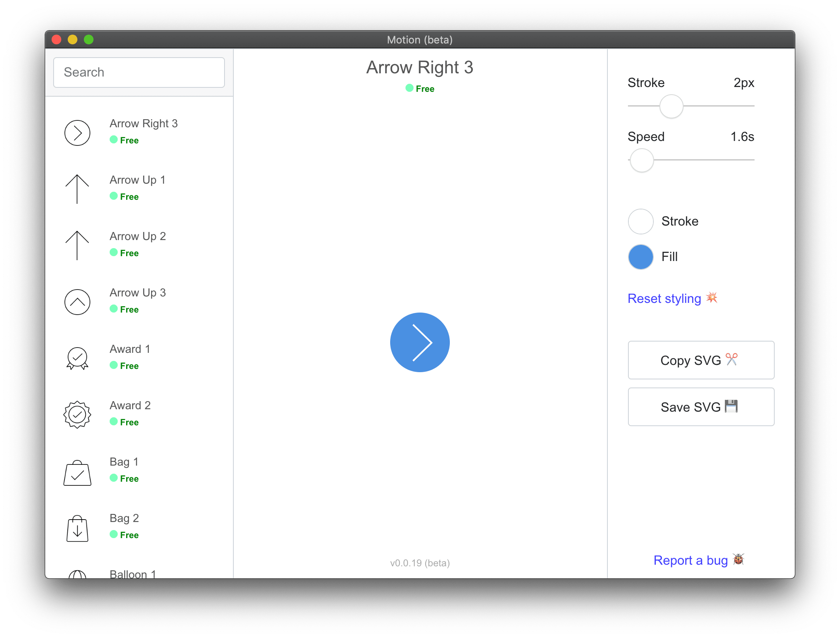Open the white Stroke color swatch

pyautogui.click(x=640, y=222)
